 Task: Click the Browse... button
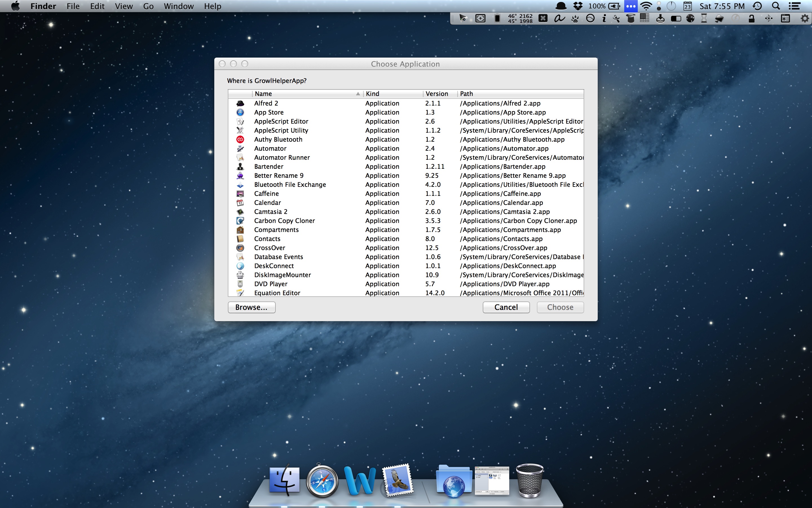click(252, 307)
